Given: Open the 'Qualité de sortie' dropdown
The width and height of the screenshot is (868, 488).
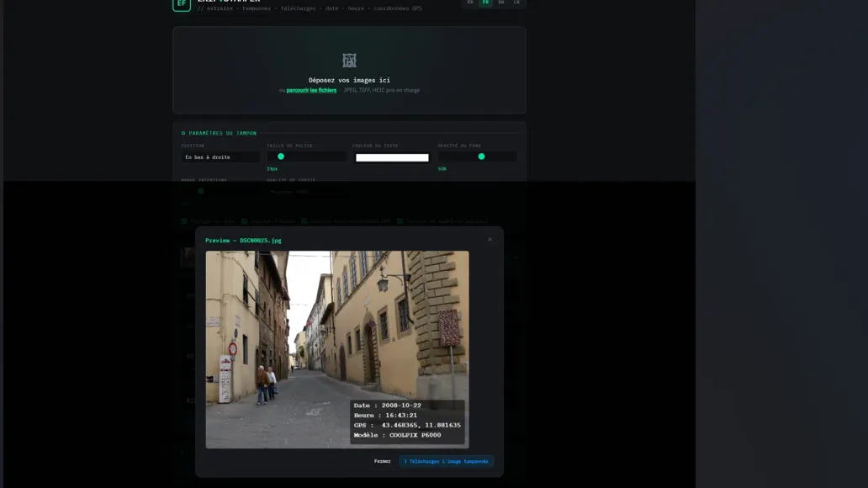Looking at the screenshot, I should tap(307, 192).
